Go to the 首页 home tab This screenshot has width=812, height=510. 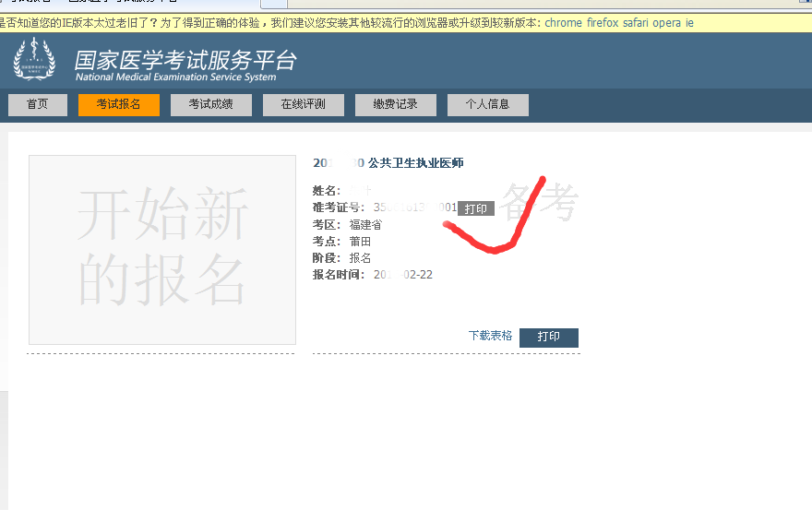click(x=38, y=105)
